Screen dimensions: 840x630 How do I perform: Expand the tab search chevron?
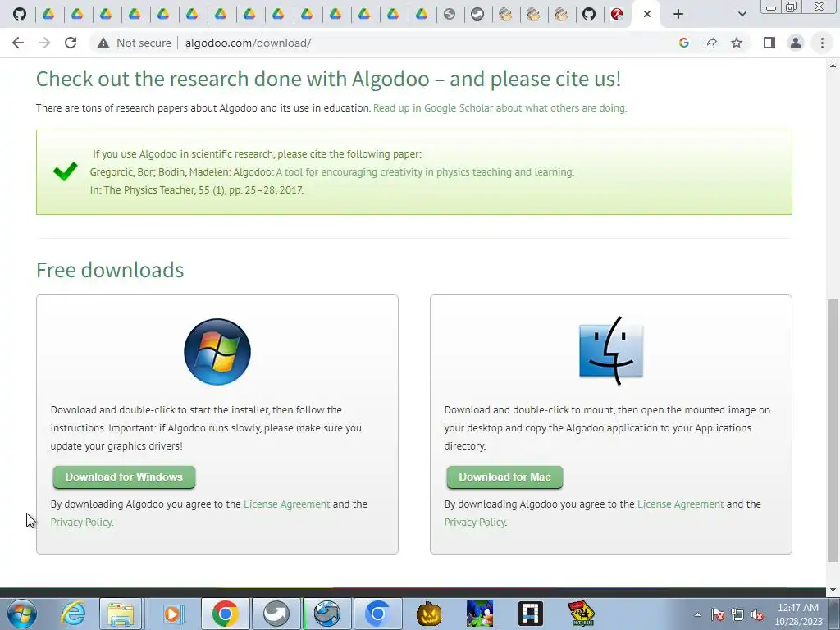(742, 14)
